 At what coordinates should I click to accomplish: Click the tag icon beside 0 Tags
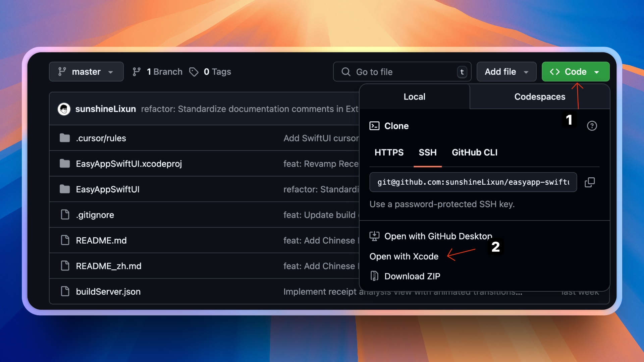point(194,72)
